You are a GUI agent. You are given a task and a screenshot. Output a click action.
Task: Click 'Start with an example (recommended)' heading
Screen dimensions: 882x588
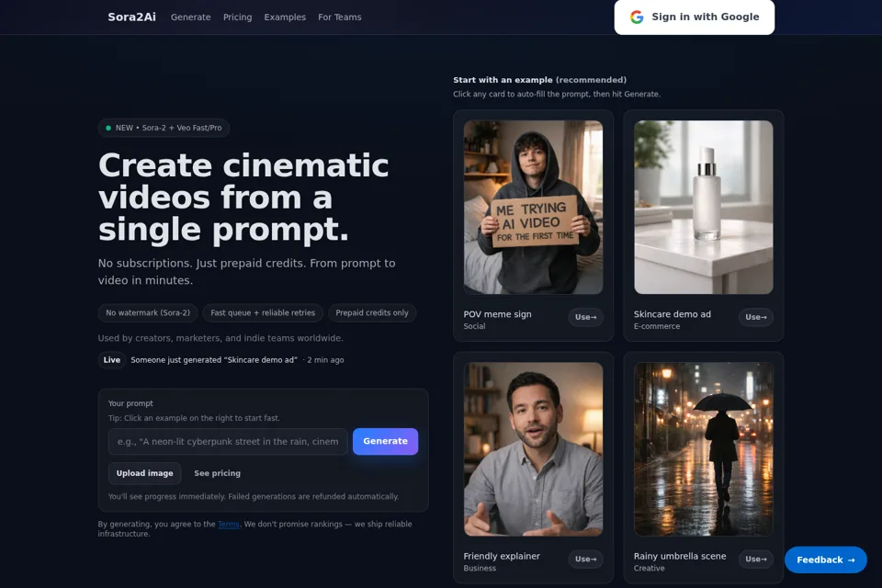coord(540,80)
